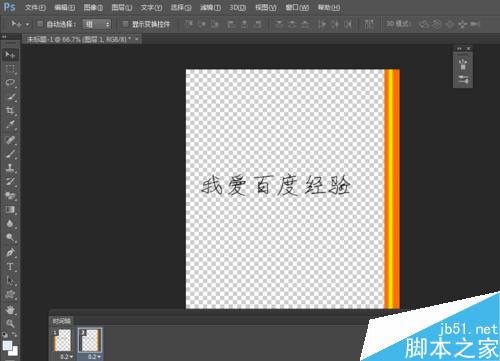500x361 pixels.
Task: Select the Horizontal Type tool
Action: 10,266
